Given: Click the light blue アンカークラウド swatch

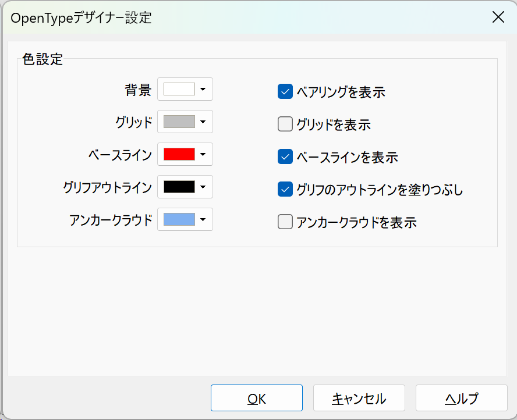Looking at the screenshot, I should (179, 219).
